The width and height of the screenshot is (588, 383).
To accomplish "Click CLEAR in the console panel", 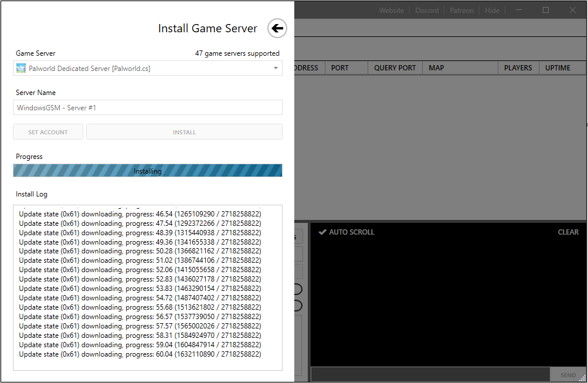I will [x=568, y=232].
